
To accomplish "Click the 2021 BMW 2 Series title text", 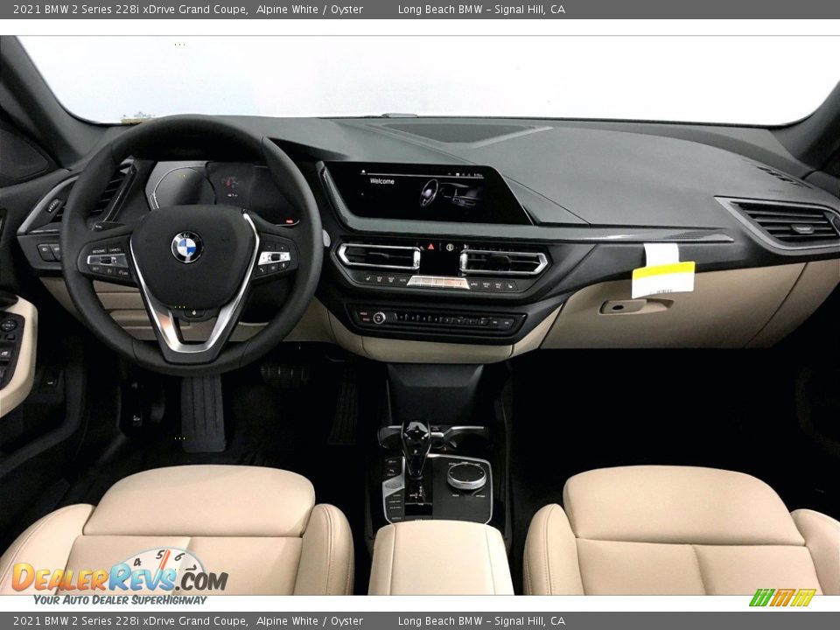I will 122,10.
